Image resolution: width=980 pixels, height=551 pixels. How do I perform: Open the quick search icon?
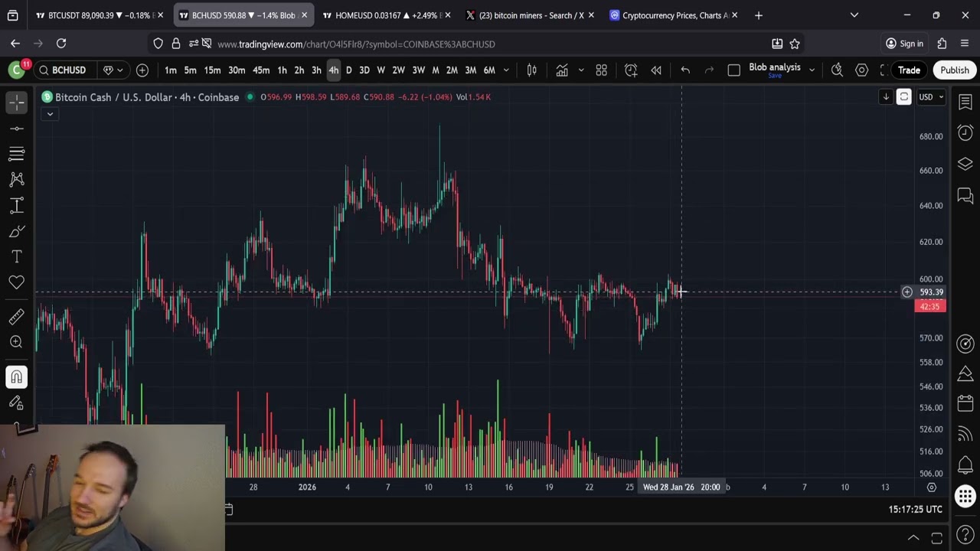(x=837, y=70)
